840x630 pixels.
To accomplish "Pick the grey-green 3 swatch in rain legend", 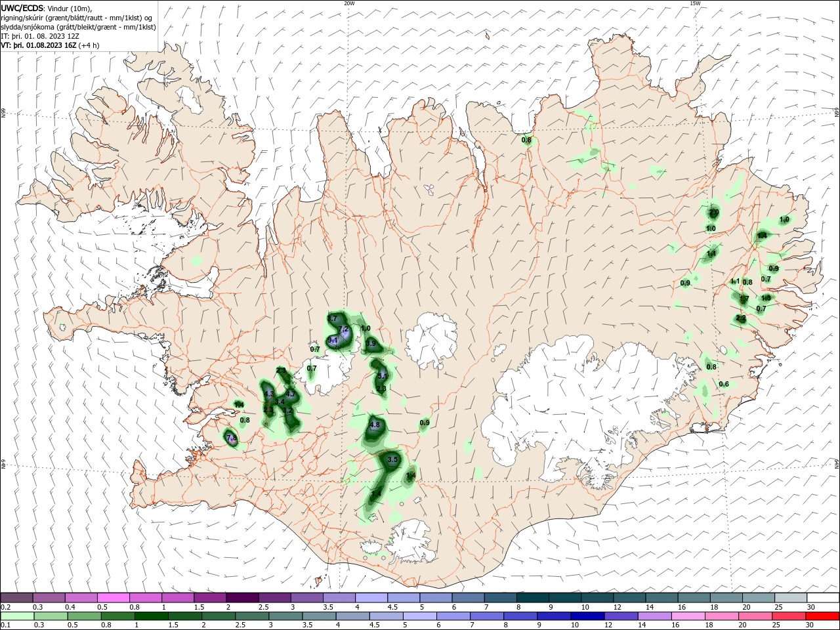I will tap(285, 617).
